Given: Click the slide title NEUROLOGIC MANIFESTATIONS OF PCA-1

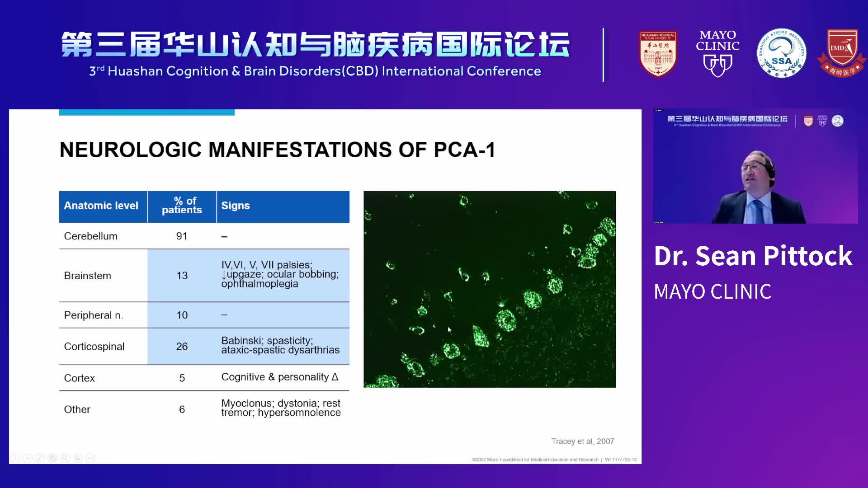Looking at the screenshot, I should [279, 150].
